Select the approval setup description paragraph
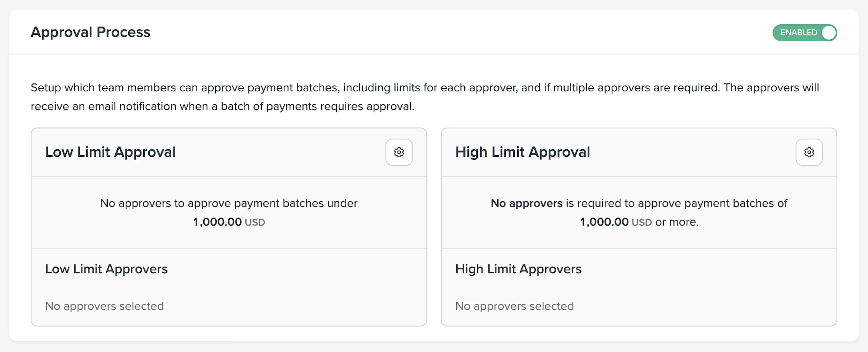868x352 pixels. 425,97
